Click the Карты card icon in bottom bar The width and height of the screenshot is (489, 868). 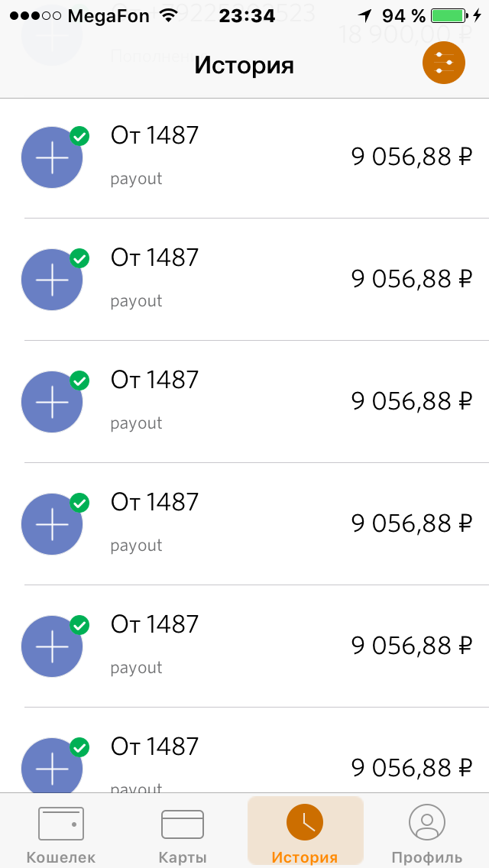(183, 824)
